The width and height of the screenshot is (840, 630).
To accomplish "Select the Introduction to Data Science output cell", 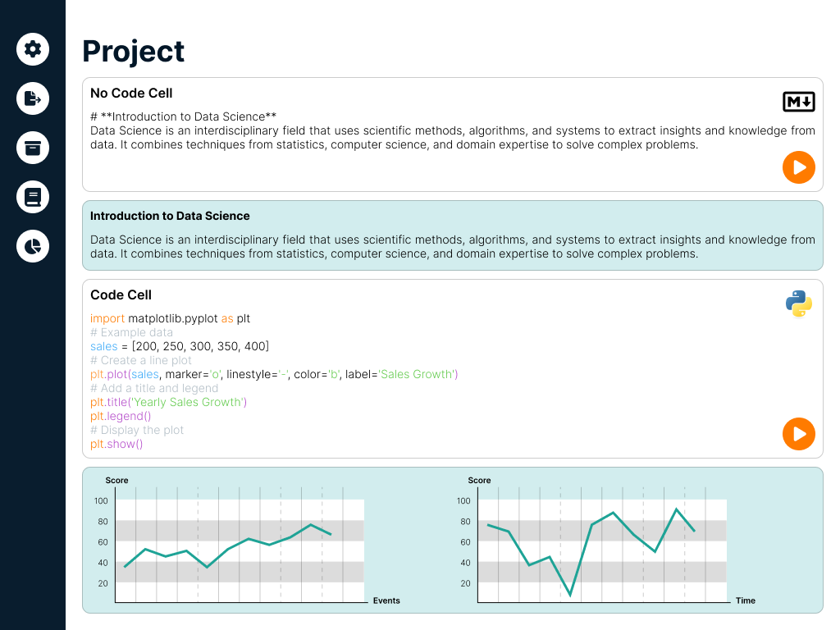I will click(451, 233).
